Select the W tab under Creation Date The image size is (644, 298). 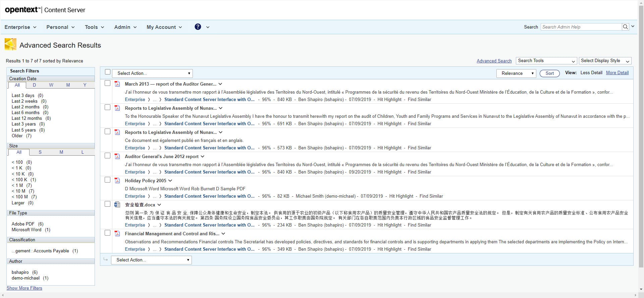[51, 85]
